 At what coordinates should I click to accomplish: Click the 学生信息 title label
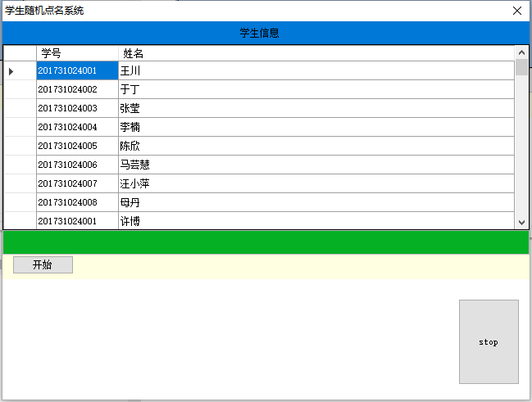[x=259, y=33]
